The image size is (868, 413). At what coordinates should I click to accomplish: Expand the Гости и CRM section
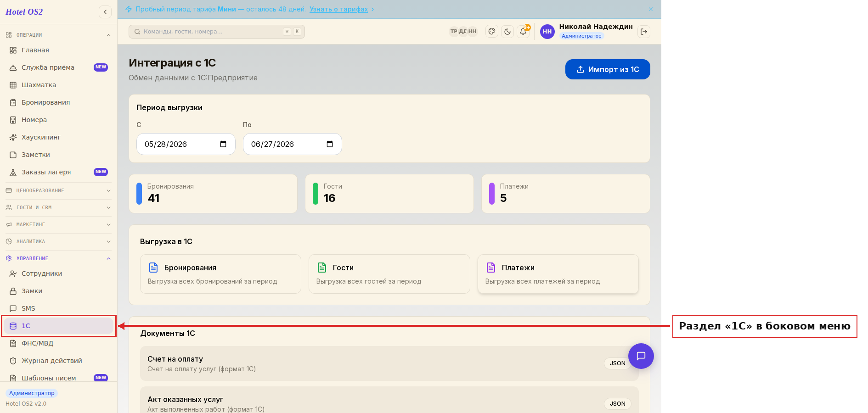[59, 207]
